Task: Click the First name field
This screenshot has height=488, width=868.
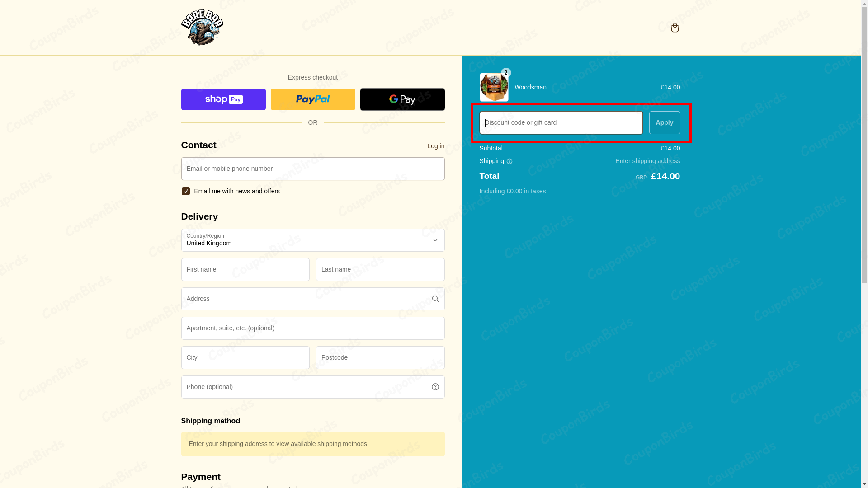Action: click(245, 269)
